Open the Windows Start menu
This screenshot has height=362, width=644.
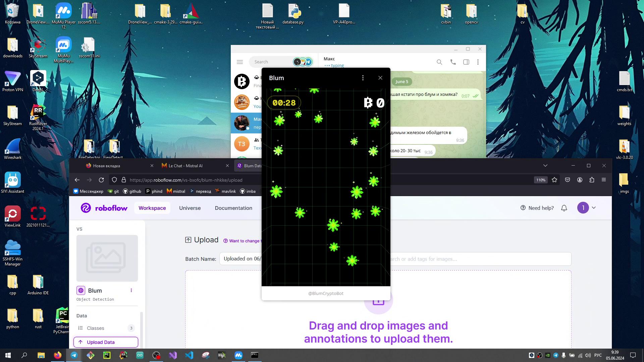(x=8, y=355)
